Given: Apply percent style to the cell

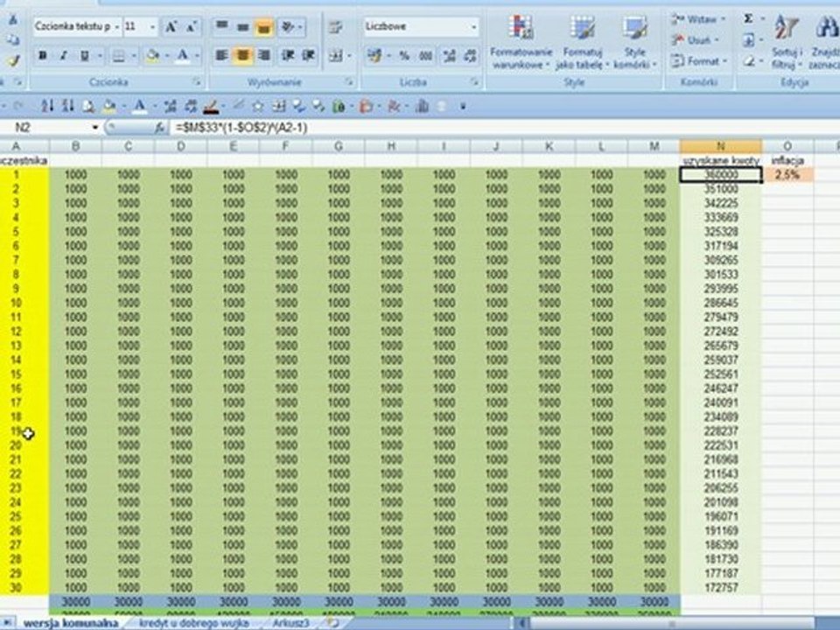Looking at the screenshot, I should pyautogui.click(x=405, y=55).
